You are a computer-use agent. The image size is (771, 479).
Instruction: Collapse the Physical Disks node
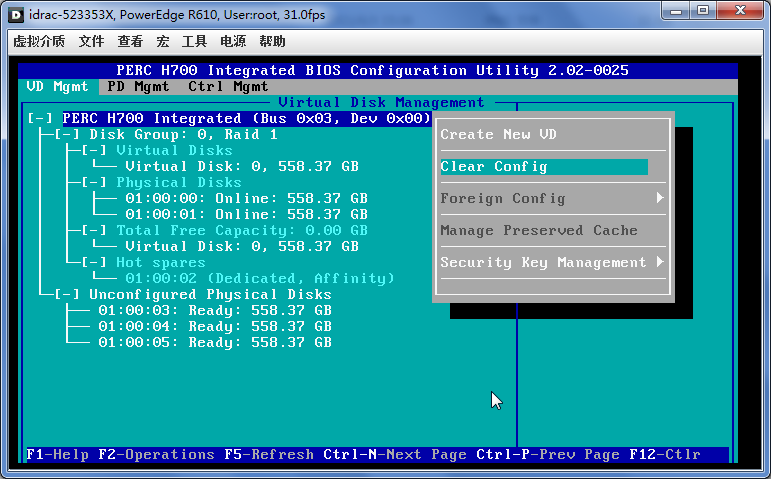coord(94,182)
